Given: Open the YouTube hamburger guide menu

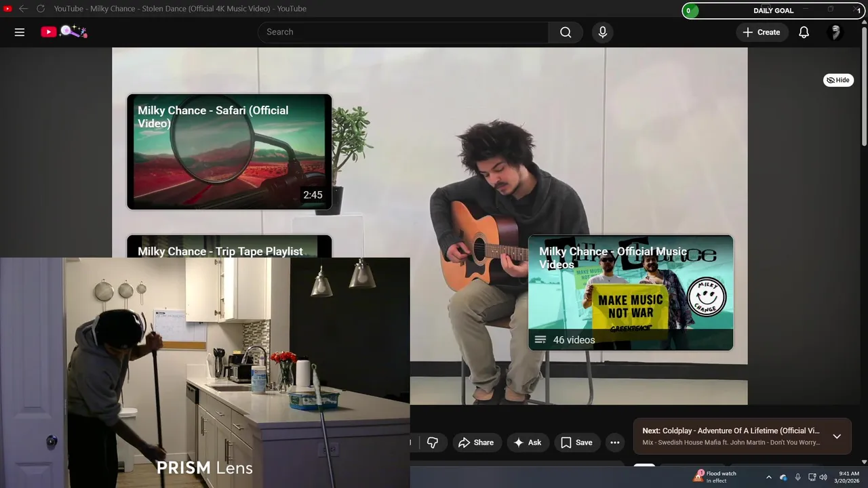Looking at the screenshot, I should point(20,32).
